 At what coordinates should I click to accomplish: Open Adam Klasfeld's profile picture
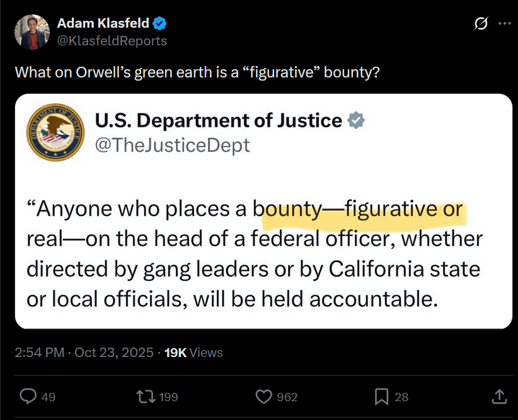(30, 31)
